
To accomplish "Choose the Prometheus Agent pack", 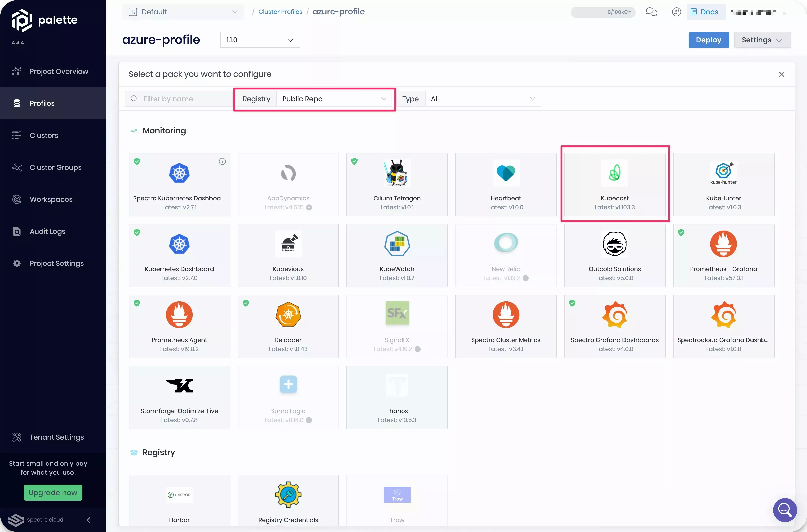I will [179, 326].
